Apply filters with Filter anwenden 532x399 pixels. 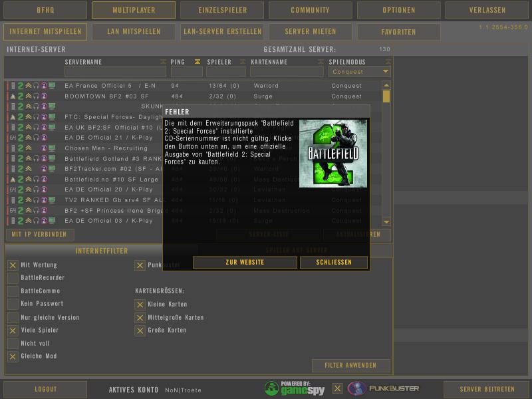tap(350, 365)
